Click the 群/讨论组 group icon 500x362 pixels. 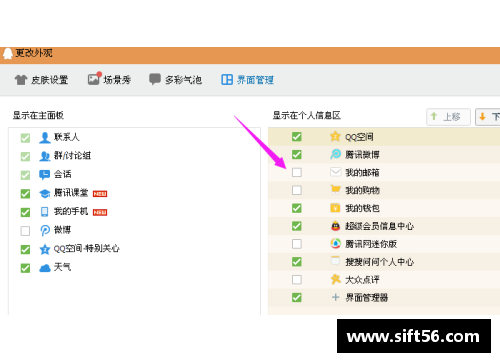click(x=45, y=156)
